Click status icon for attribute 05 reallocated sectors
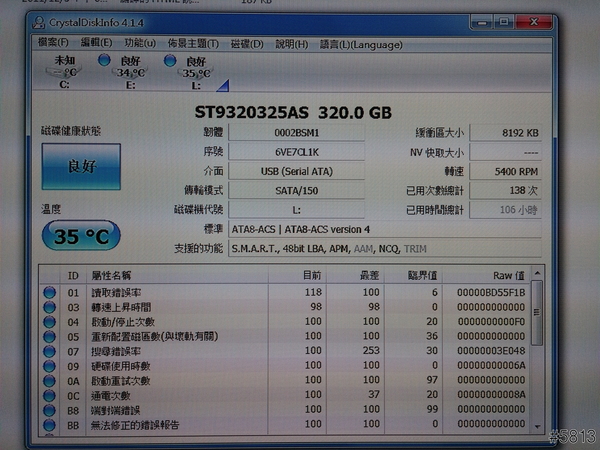This screenshot has width=600, height=450. [50, 336]
